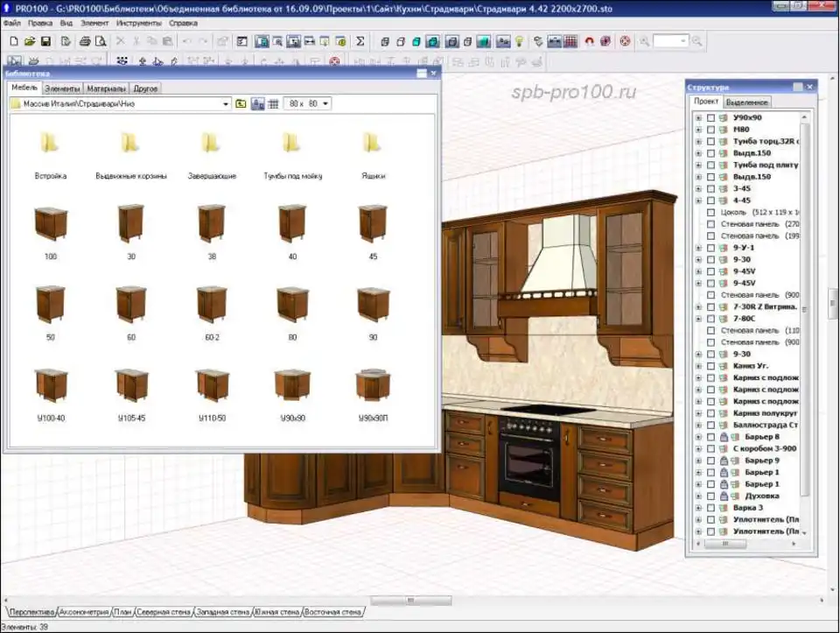Switch to the Элементы library tab
This screenshot has width=840, height=633.
pos(62,88)
